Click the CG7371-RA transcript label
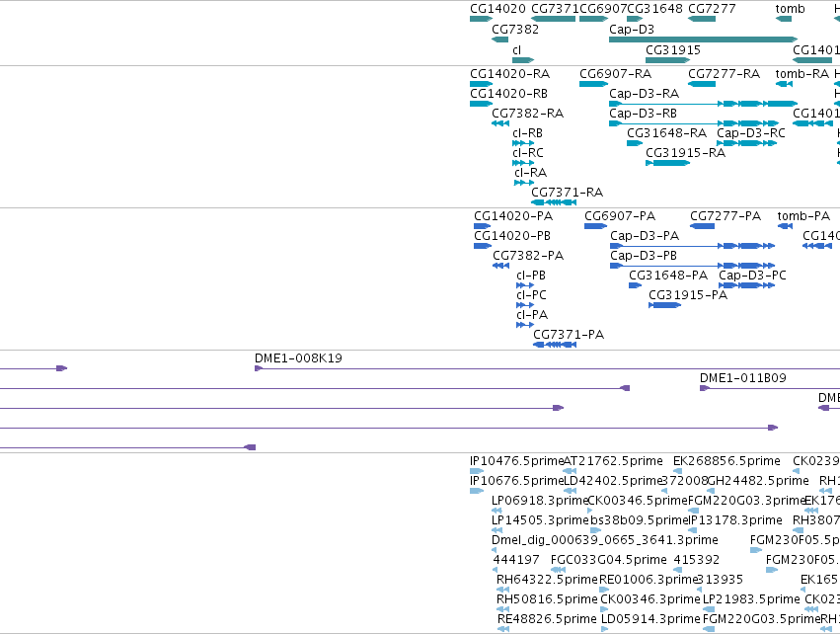The width and height of the screenshot is (840, 634). click(x=567, y=192)
